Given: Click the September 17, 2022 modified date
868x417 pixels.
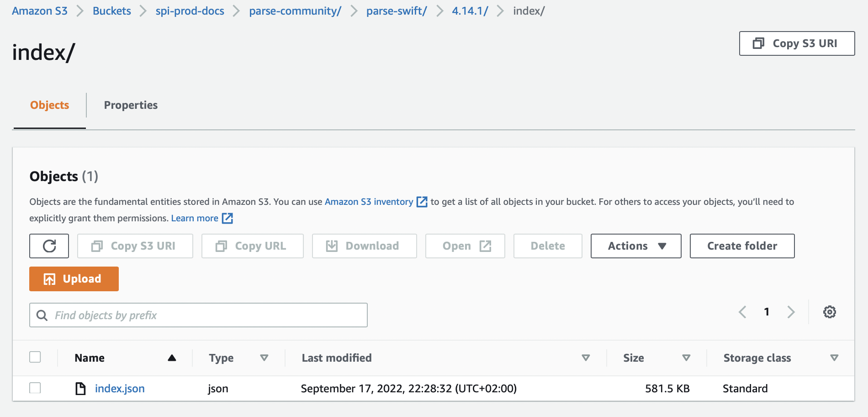Looking at the screenshot, I should pyautogui.click(x=409, y=389).
